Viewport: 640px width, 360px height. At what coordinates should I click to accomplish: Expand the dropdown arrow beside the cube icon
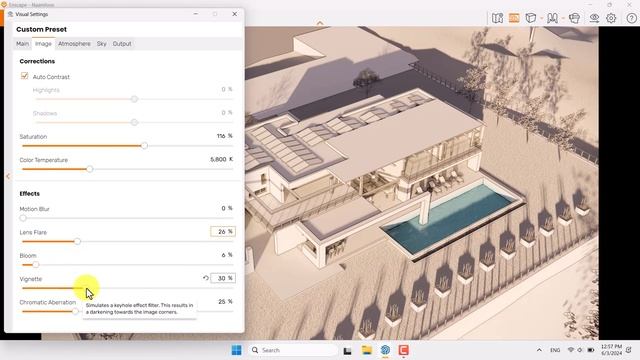click(541, 18)
